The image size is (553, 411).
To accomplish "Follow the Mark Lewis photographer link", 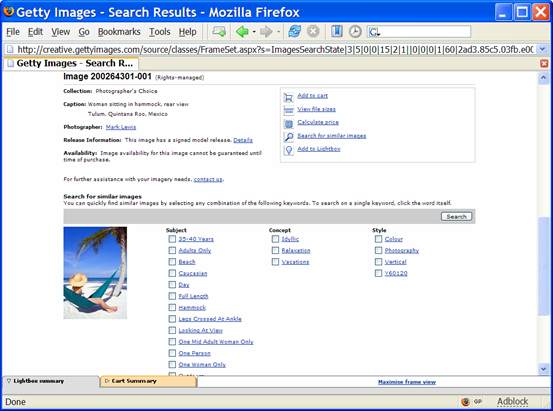I will 121,127.
